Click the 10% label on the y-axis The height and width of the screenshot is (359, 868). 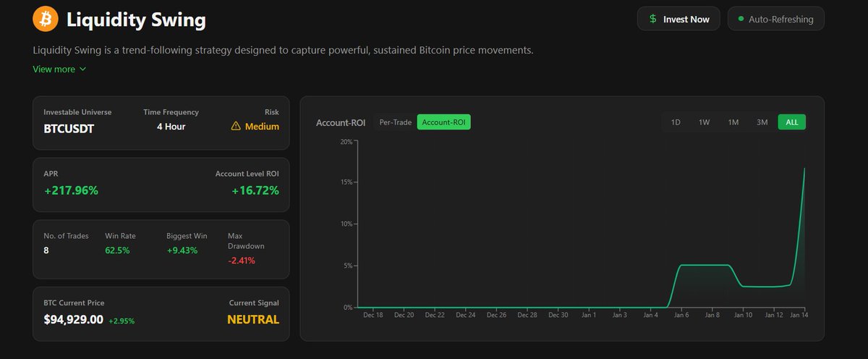click(346, 224)
